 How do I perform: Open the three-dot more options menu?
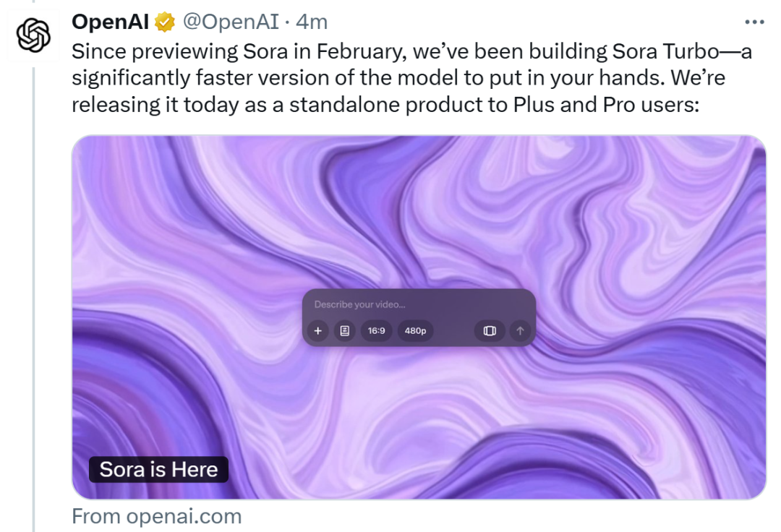click(x=754, y=22)
